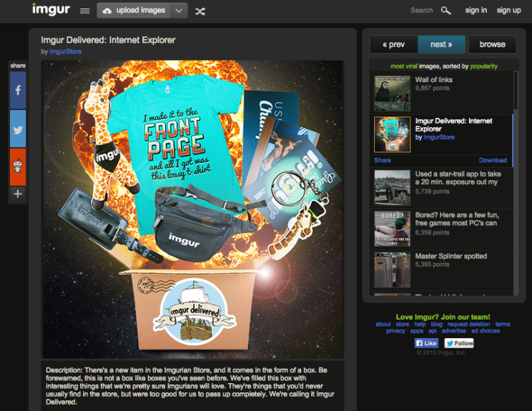Expand the upload images dropdown arrow
The image size is (532, 411).
tap(179, 11)
